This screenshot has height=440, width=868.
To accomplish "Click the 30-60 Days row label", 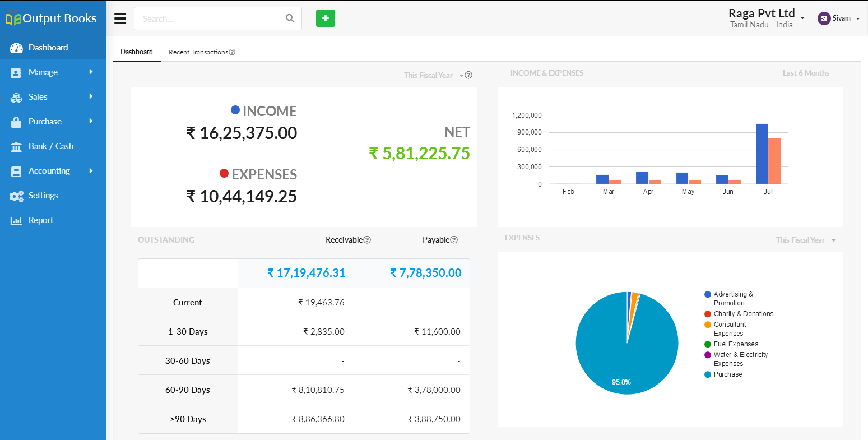I will (x=188, y=361).
